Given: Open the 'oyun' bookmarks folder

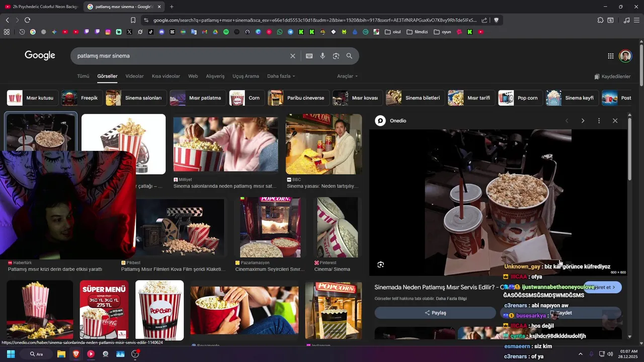Looking at the screenshot, I should click(442, 32).
